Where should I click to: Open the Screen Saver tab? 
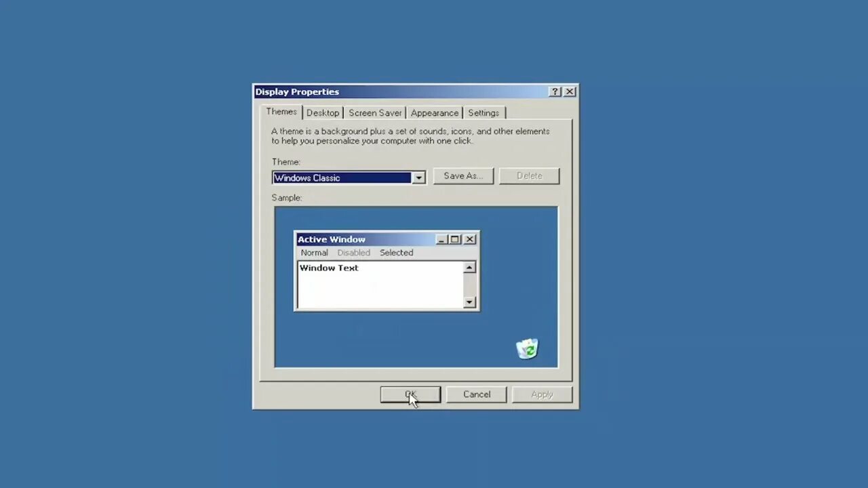pyautogui.click(x=375, y=113)
